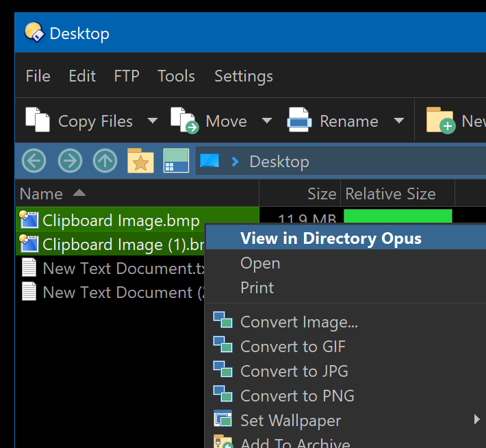486x448 pixels.
Task: Go back with the Back arrow
Action: click(34, 161)
